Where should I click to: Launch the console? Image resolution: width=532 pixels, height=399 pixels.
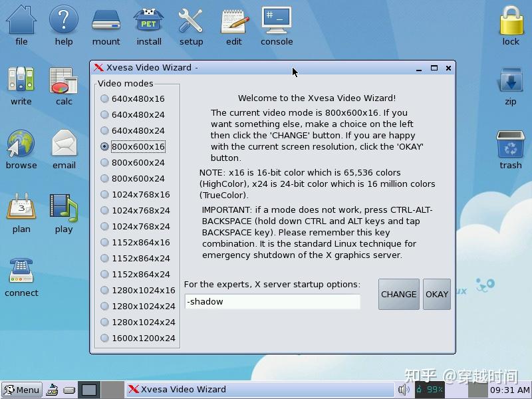click(x=277, y=21)
